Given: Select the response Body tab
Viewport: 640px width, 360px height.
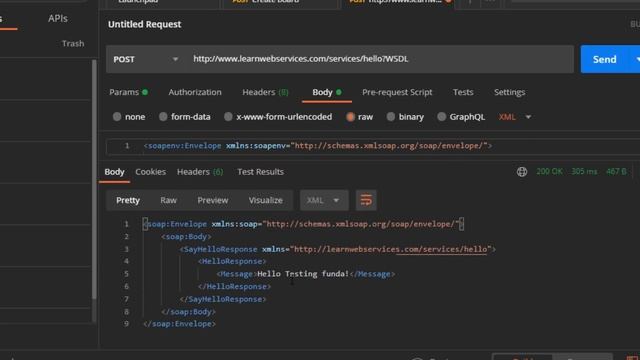Looking at the screenshot, I should point(114,172).
